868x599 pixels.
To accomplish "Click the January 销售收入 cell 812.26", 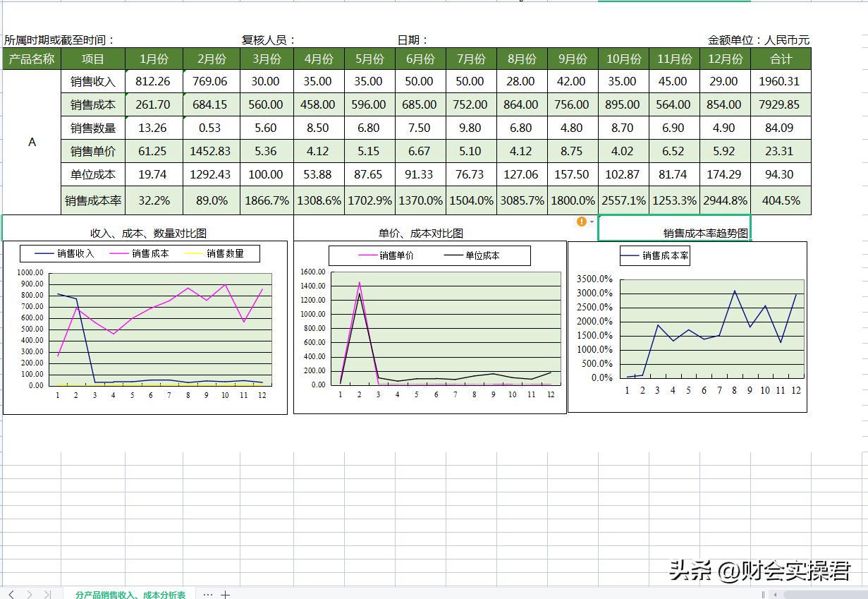I will tap(154, 81).
